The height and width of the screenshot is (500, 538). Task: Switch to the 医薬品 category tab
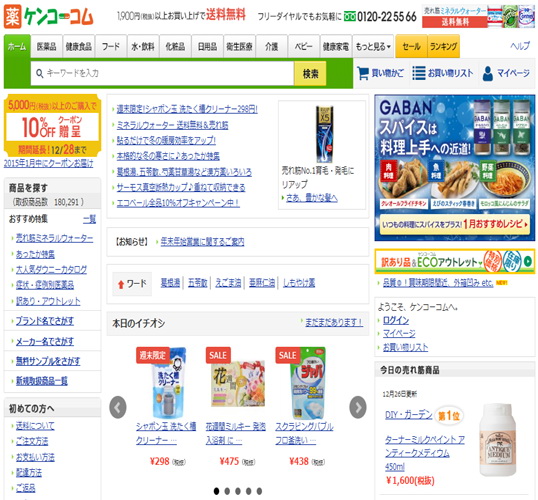(47, 46)
